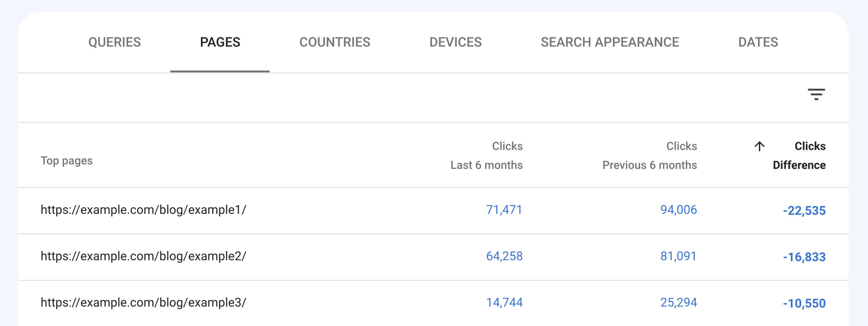The width and height of the screenshot is (868, 326).
Task: Click the 81,091 previous clicks value
Action: tap(678, 256)
